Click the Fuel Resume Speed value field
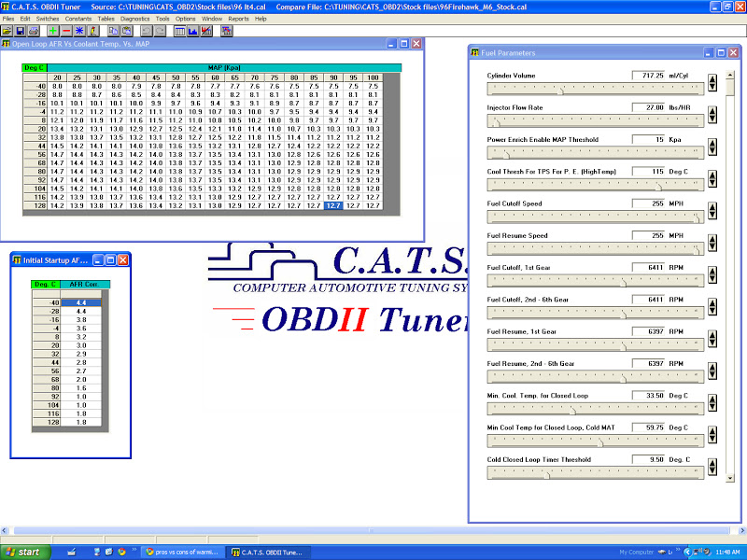This screenshot has height=560, width=747. click(648, 235)
